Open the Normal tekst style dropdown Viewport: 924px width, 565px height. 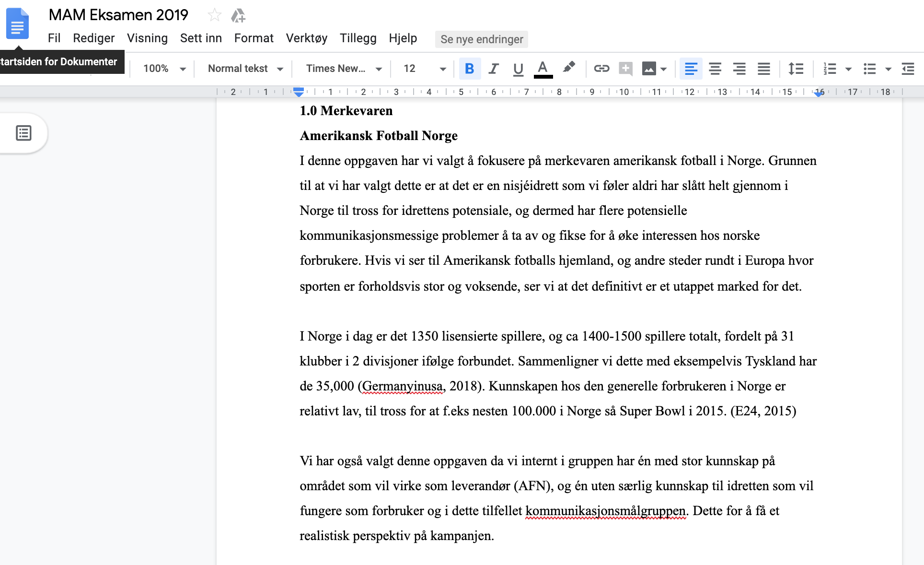[x=245, y=69]
